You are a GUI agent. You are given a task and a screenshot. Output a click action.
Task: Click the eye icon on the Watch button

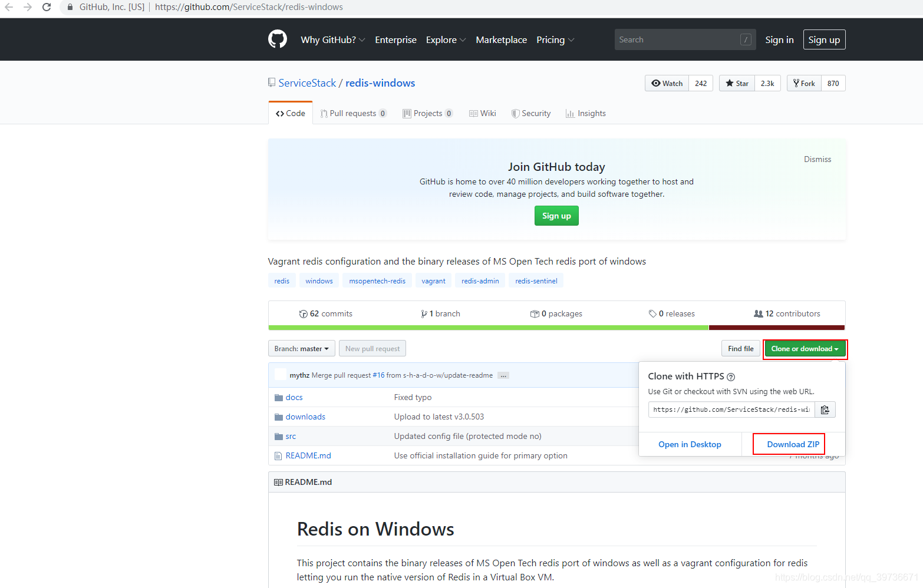655,83
